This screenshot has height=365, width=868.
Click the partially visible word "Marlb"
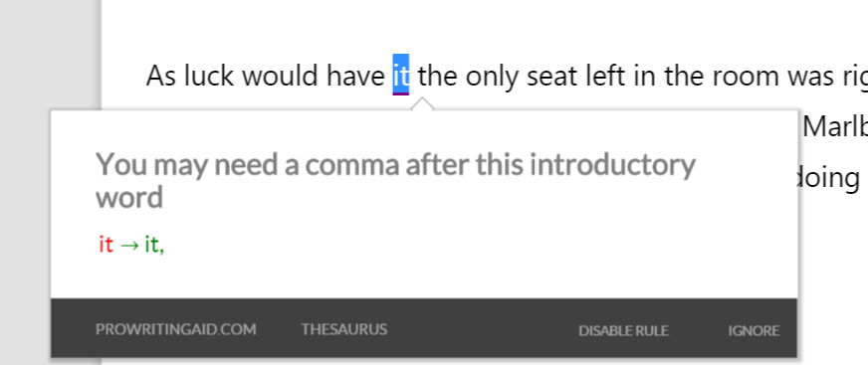[x=835, y=127]
